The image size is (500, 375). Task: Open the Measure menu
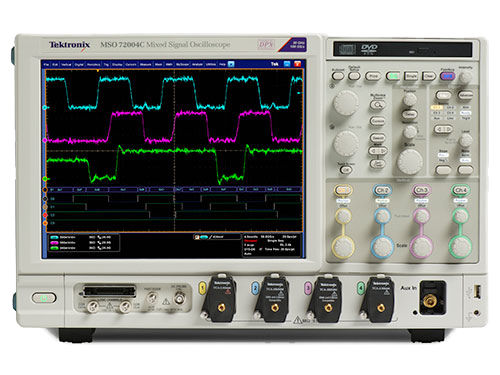click(x=145, y=64)
